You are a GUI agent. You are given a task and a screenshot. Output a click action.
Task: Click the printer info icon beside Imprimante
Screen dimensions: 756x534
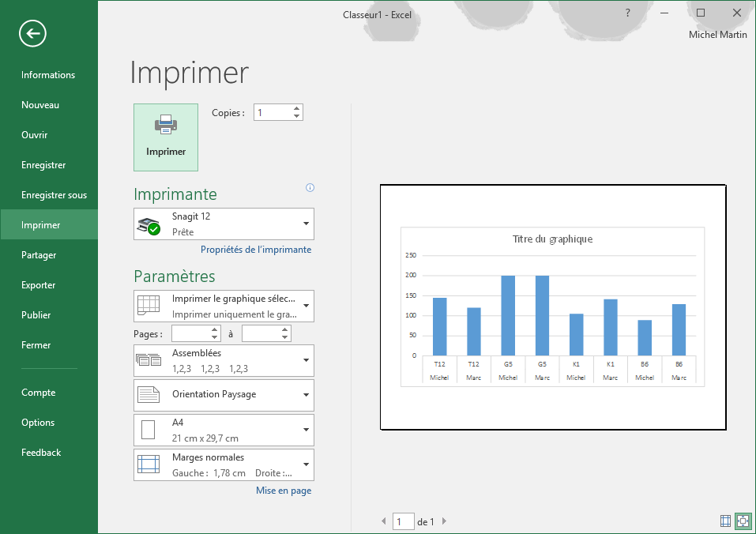pyautogui.click(x=310, y=188)
